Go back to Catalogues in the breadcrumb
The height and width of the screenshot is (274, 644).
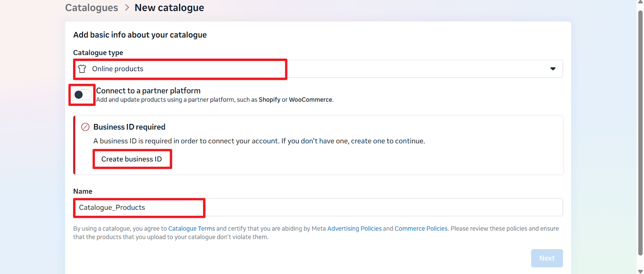point(91,8)
